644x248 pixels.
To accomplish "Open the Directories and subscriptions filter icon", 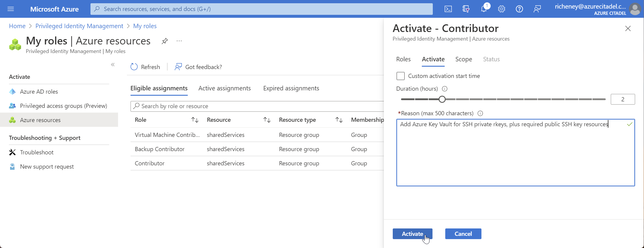I will click(x=466, y=9).
